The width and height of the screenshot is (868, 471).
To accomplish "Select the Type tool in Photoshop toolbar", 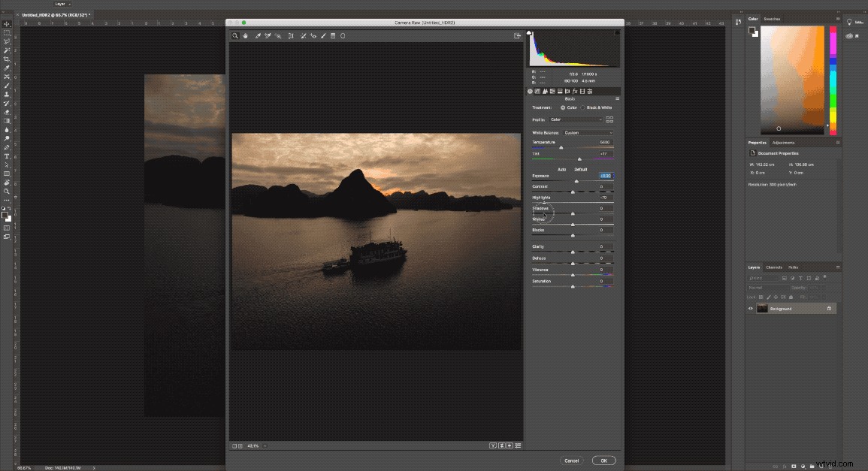I will pyautogui.click(x=7, y=156).
